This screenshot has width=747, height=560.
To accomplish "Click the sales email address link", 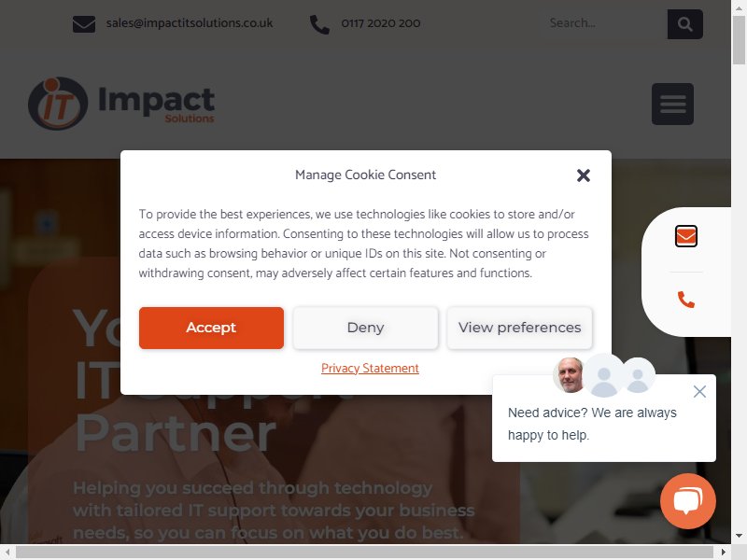I will [190, 22].
